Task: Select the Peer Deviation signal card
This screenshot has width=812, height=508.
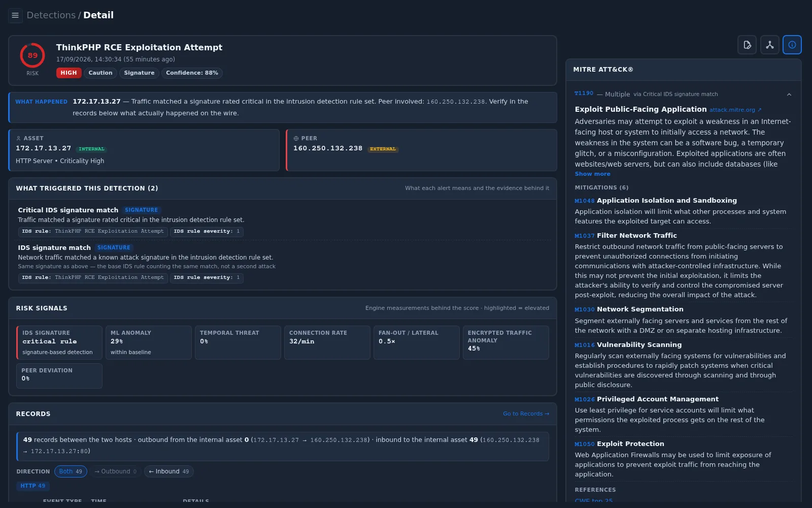Action: [59, 376]
